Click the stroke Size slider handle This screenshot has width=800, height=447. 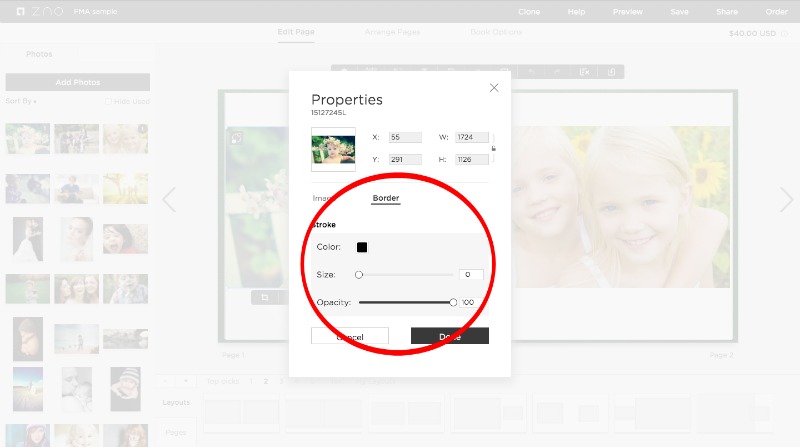(x=359, y=275)
